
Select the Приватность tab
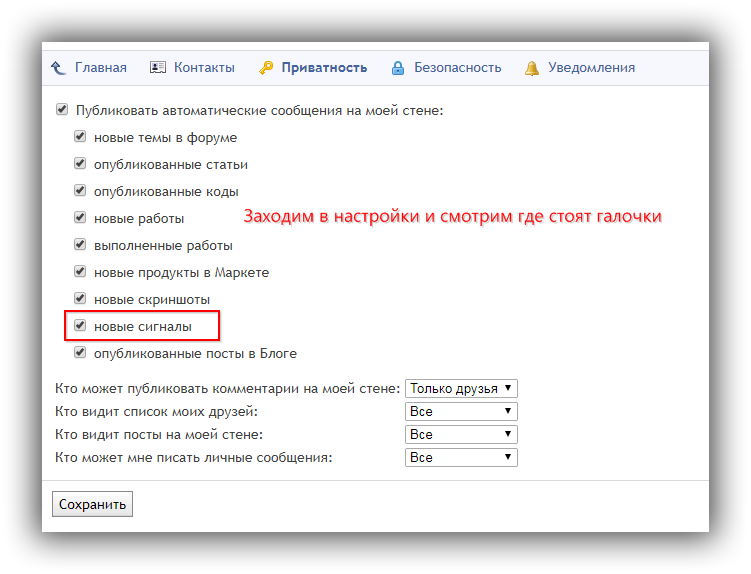[324, 68]
